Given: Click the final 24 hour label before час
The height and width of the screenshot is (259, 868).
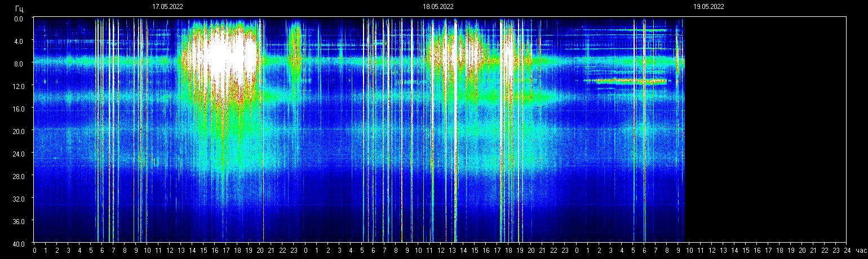Looking at the screenshot, I should coord(847,250).
